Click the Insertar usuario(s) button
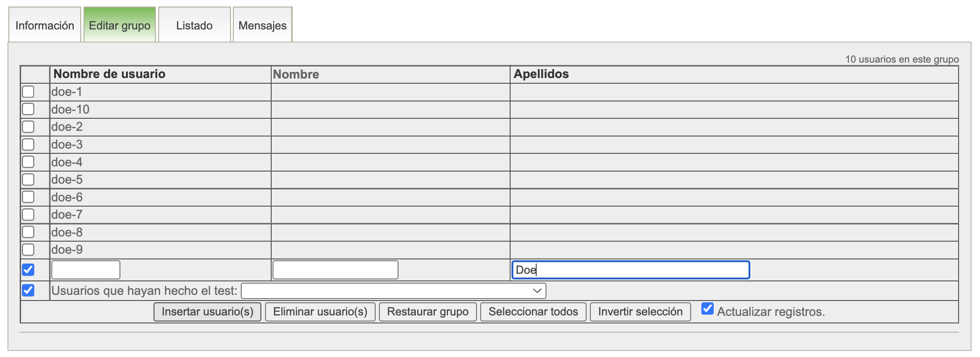This screenshot has width=980, height=357. 207,312
